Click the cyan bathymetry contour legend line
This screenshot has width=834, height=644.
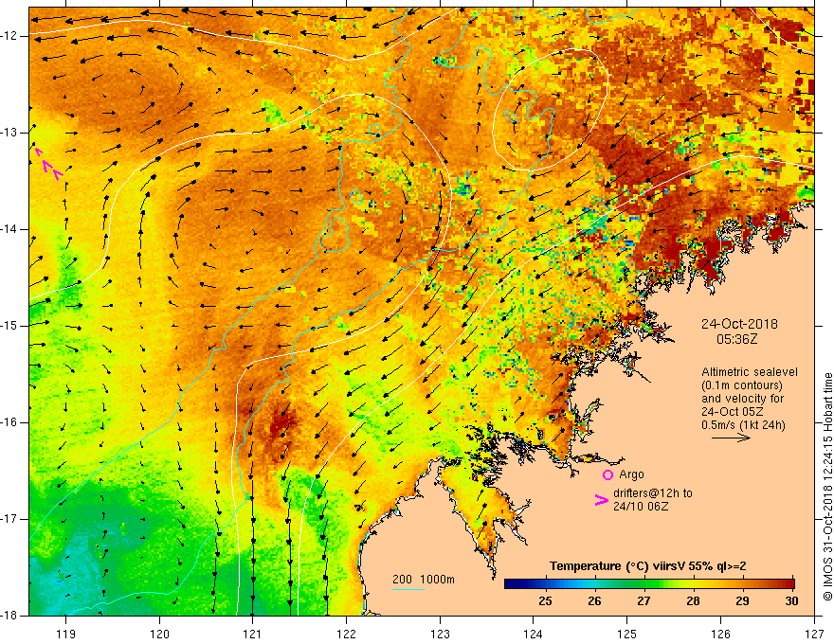point(408,590)
